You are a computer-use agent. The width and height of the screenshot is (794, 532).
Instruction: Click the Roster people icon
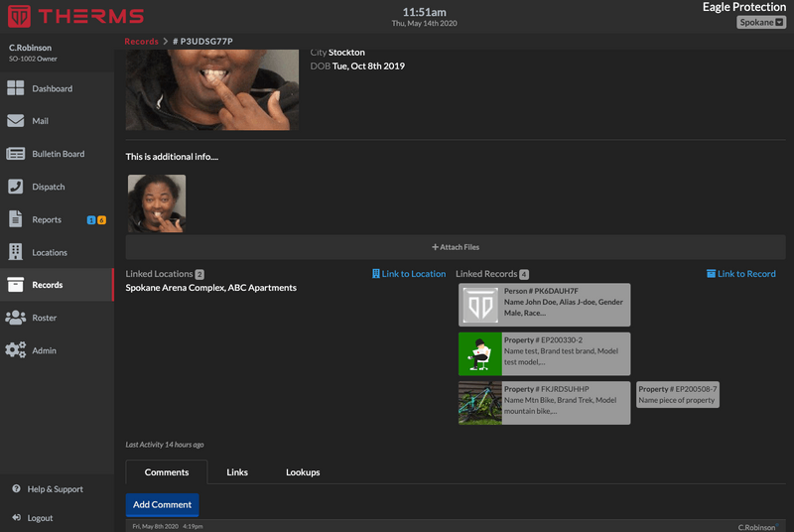tap(16, 318)
